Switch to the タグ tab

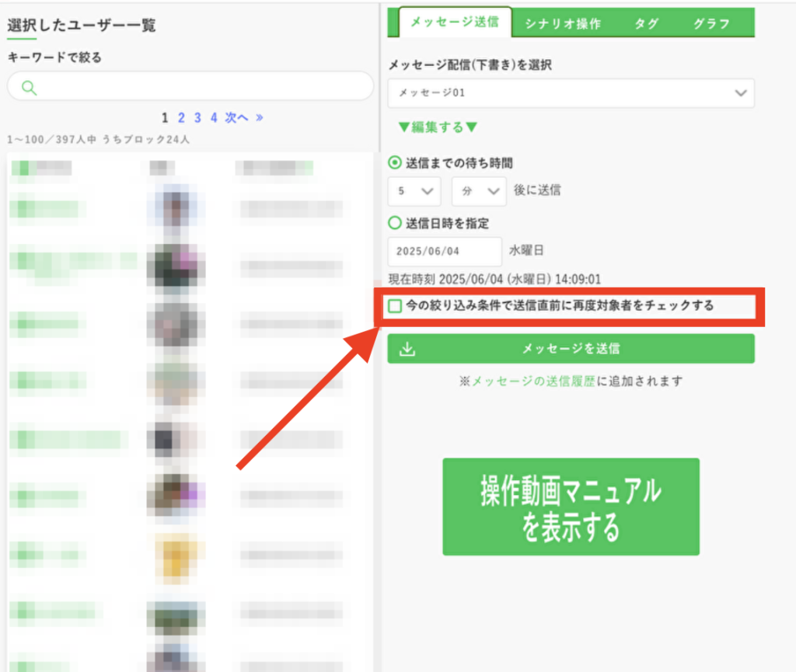646,23
